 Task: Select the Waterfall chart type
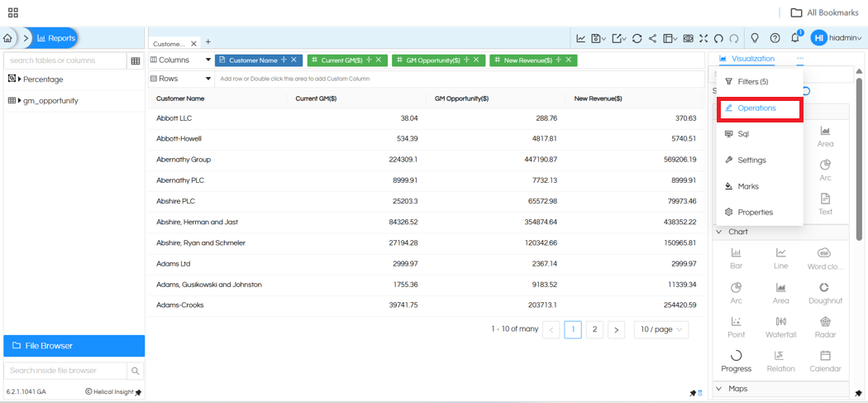coord(780,327)
